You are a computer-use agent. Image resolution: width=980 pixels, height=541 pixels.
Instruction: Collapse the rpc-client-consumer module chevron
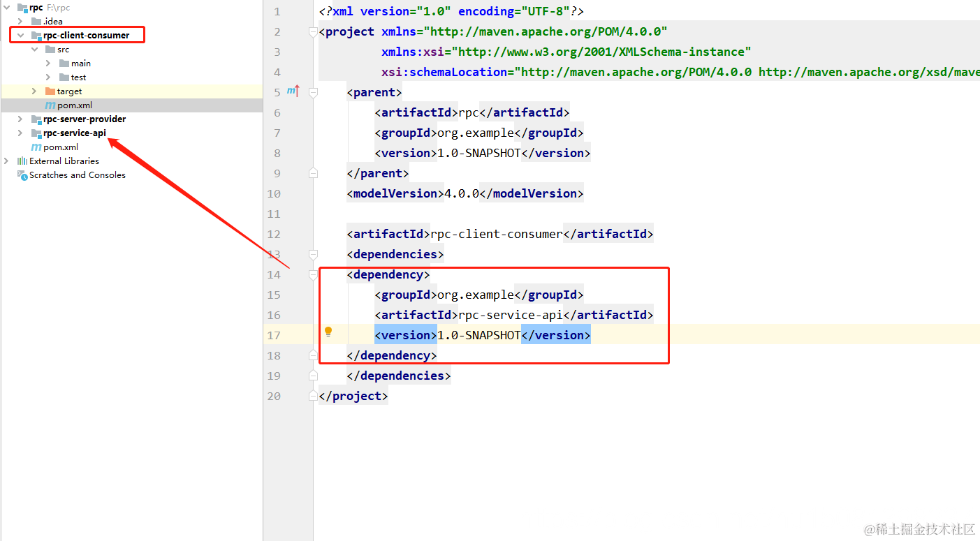tap(20, 36)
